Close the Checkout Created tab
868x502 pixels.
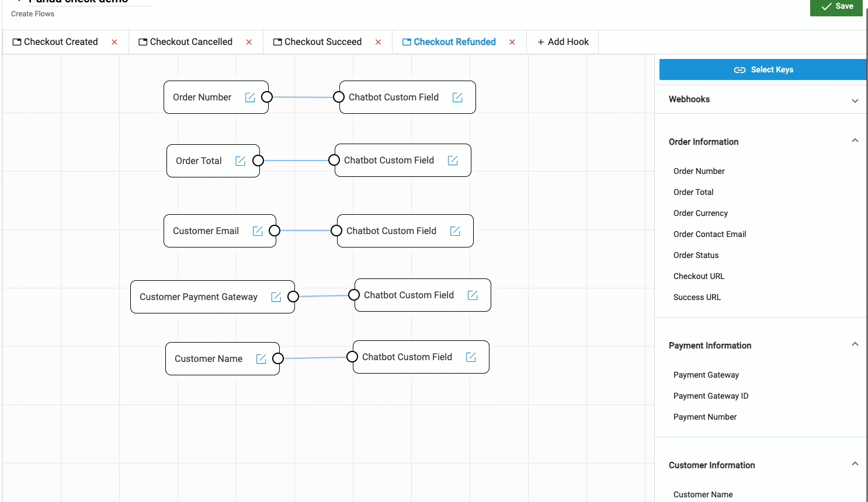114,42
